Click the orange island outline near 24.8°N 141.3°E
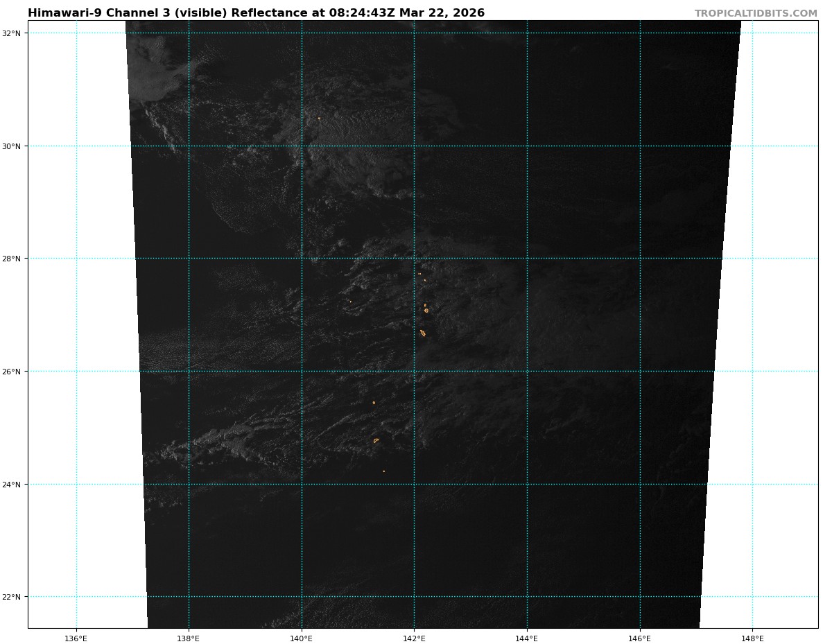This screenshot has height=644, width=832. coord(376,440)
